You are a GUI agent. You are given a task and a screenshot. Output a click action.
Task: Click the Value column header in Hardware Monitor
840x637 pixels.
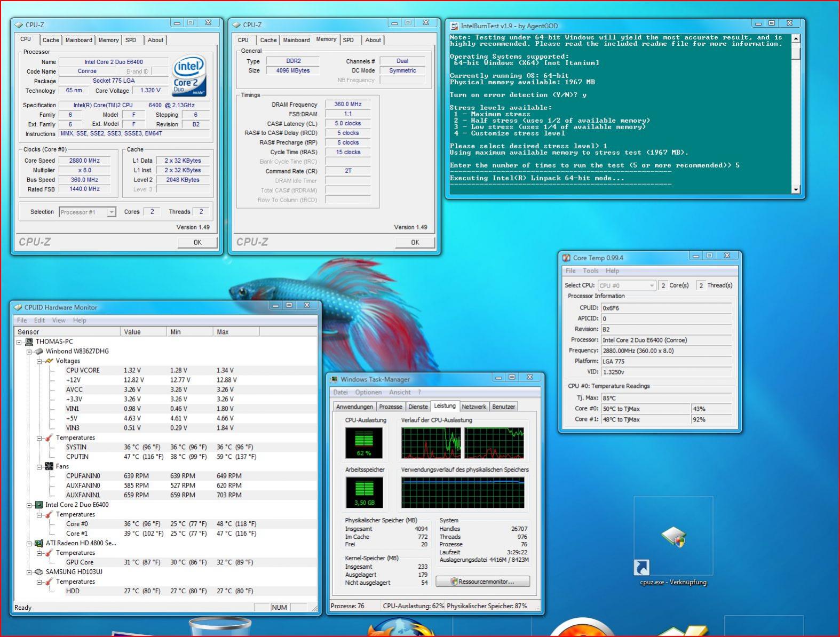[143, 332]
